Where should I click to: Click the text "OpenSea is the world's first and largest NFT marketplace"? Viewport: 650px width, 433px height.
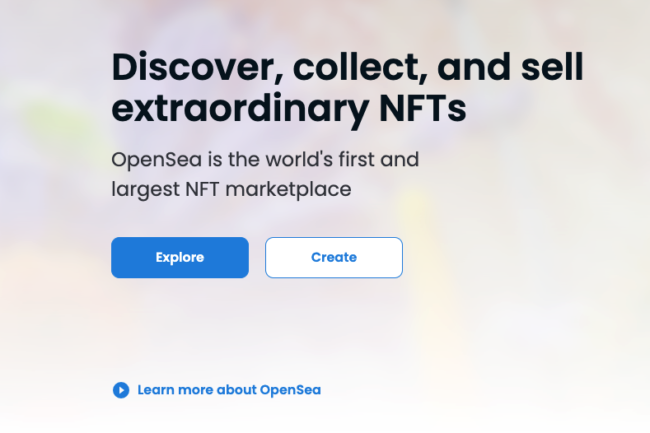(x=265, y=174)
